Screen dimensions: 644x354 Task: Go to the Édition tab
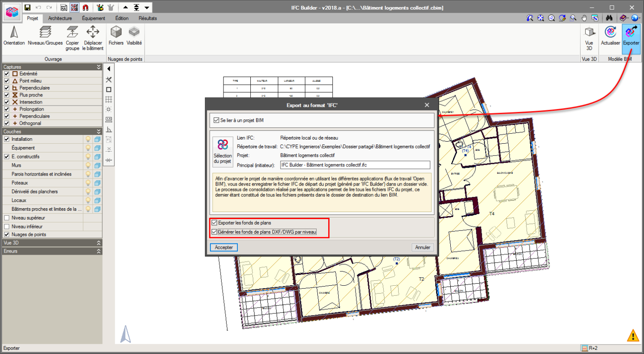(122, 18)
